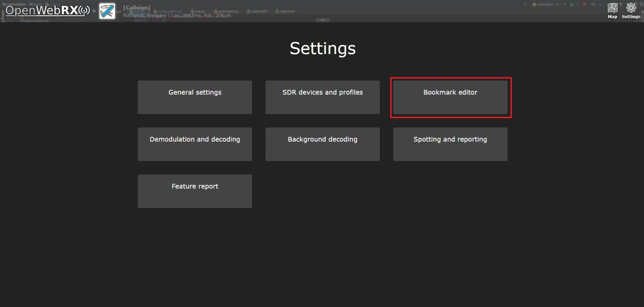
Task: Open Background decoding settings
Action: [x=322, y=144]
